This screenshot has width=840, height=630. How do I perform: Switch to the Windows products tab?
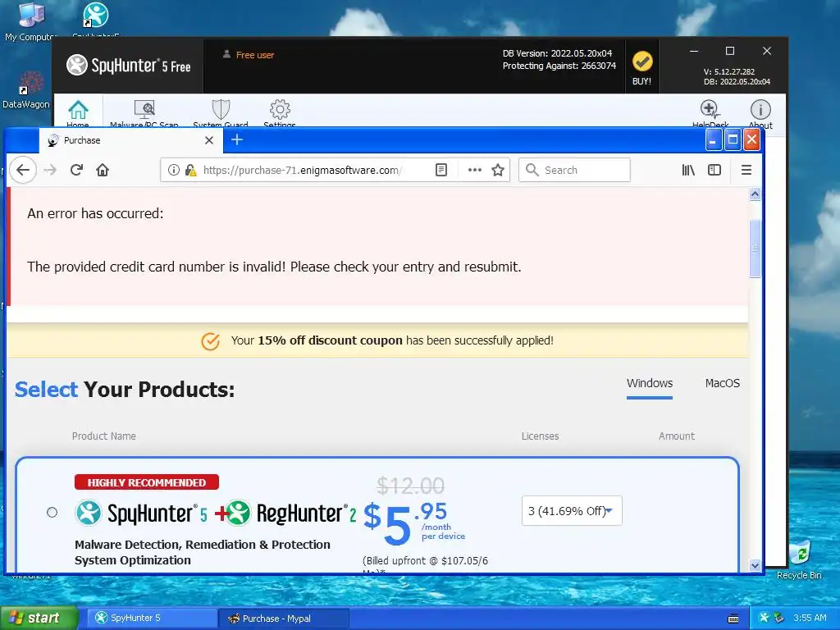coord(650,383)
